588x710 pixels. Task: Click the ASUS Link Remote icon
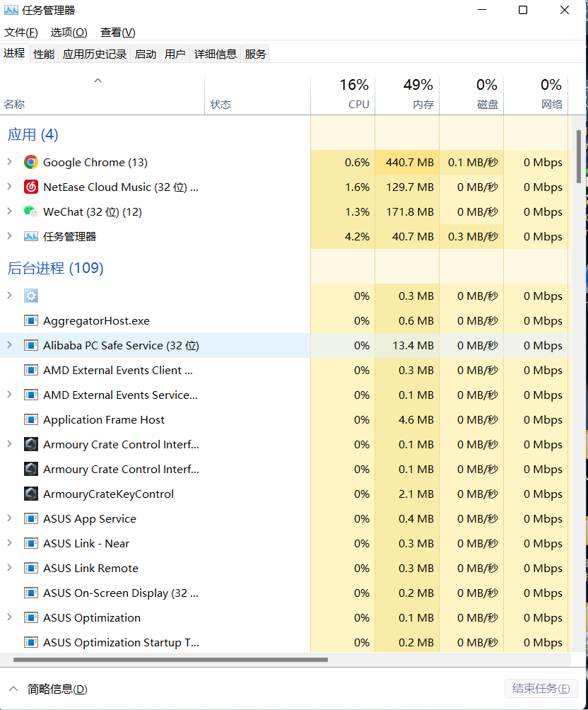point(31,568)
